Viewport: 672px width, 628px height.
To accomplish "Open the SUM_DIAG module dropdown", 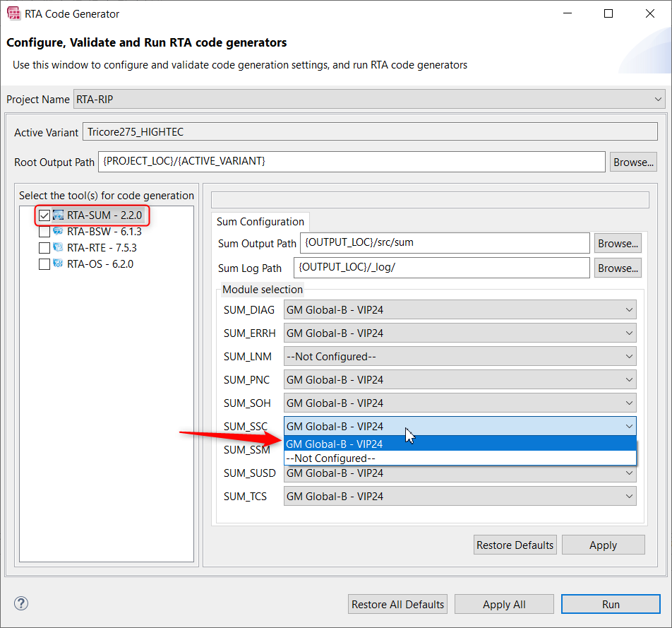I will coord(460,309).
